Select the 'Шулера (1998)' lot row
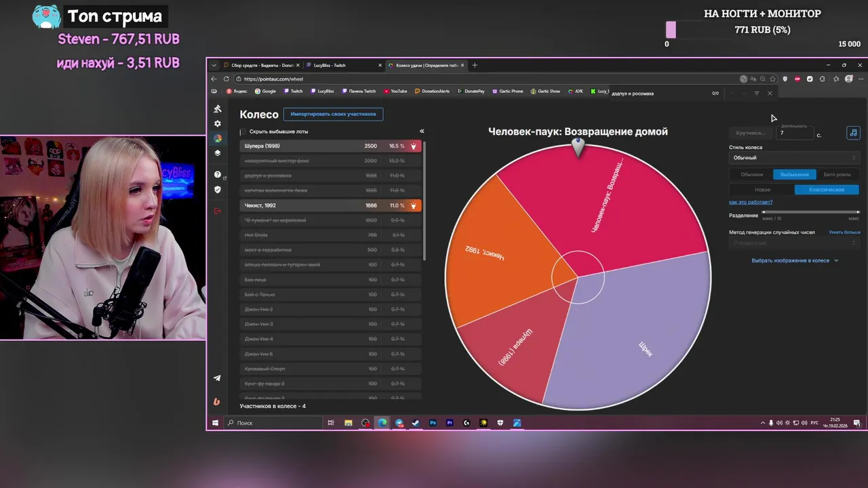 click(x=331, y=146)
